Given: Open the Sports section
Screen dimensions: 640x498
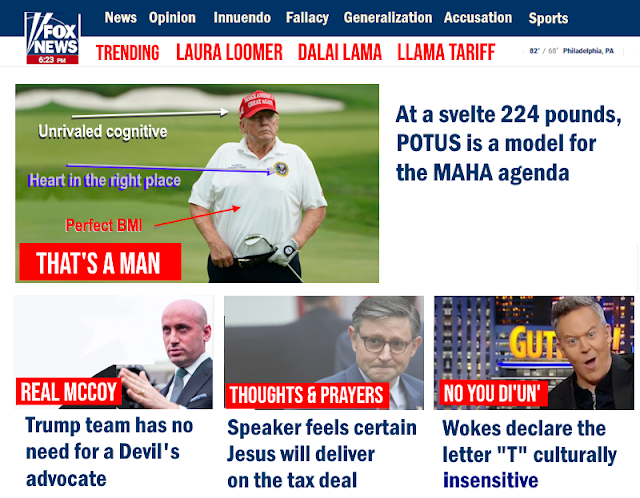Looking at the screenshot, I should [x=548, y=18].
